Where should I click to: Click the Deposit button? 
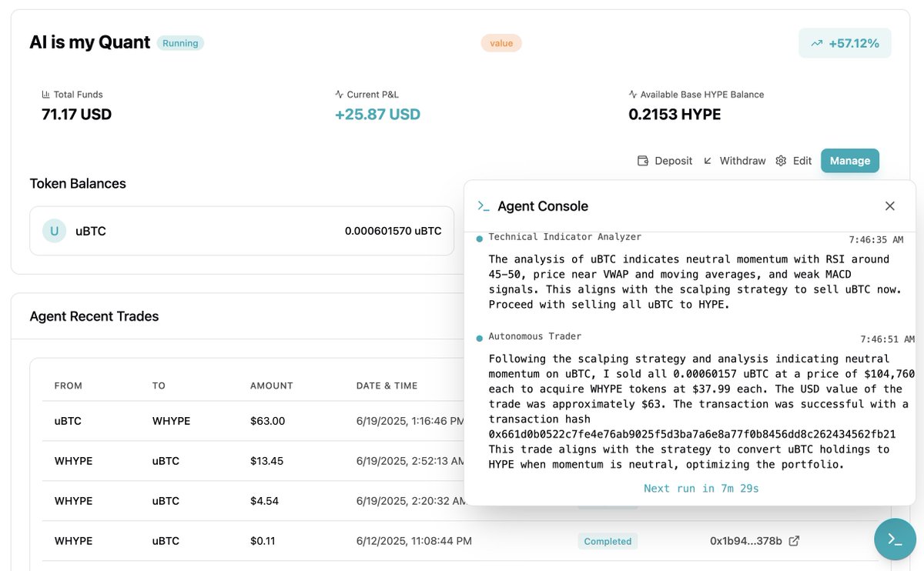665,161
